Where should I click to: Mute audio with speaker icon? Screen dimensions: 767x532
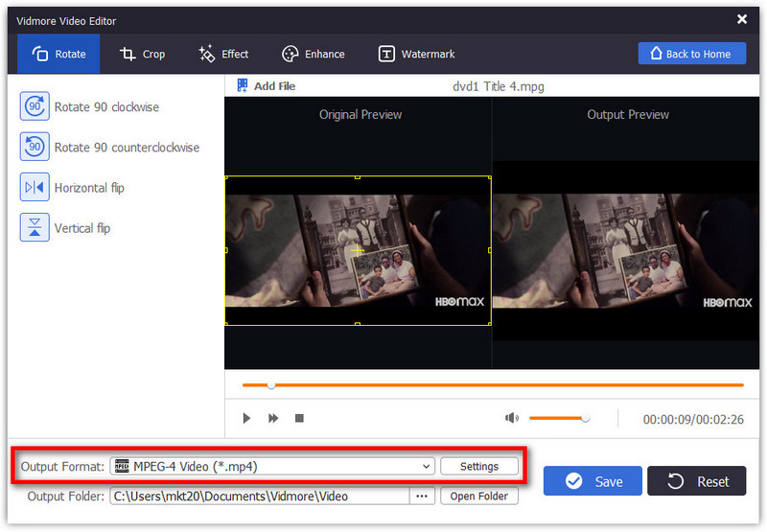pos(511,418)
